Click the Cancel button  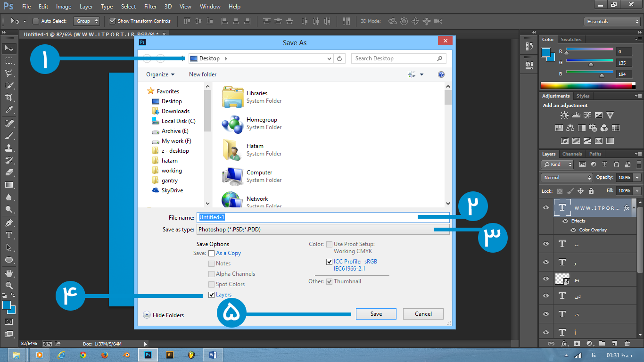(x=423, y=314)
